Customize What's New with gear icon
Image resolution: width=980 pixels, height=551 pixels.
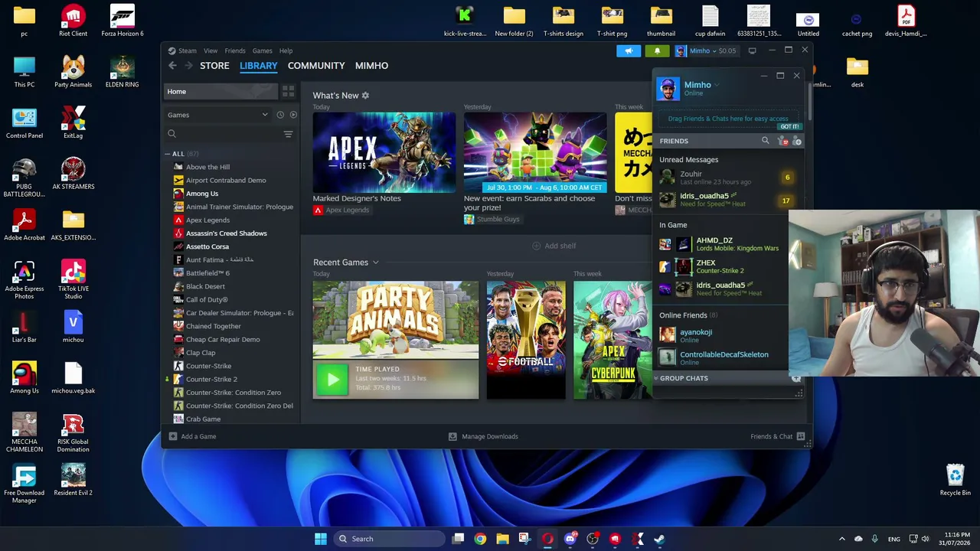[365, 96]
